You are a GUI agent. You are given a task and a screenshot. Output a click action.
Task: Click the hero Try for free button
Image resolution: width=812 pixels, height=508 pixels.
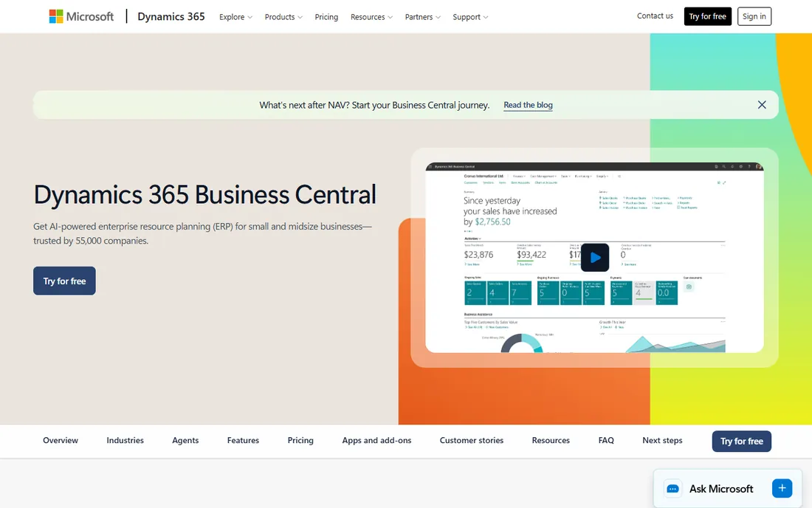(x=64, y=281)
